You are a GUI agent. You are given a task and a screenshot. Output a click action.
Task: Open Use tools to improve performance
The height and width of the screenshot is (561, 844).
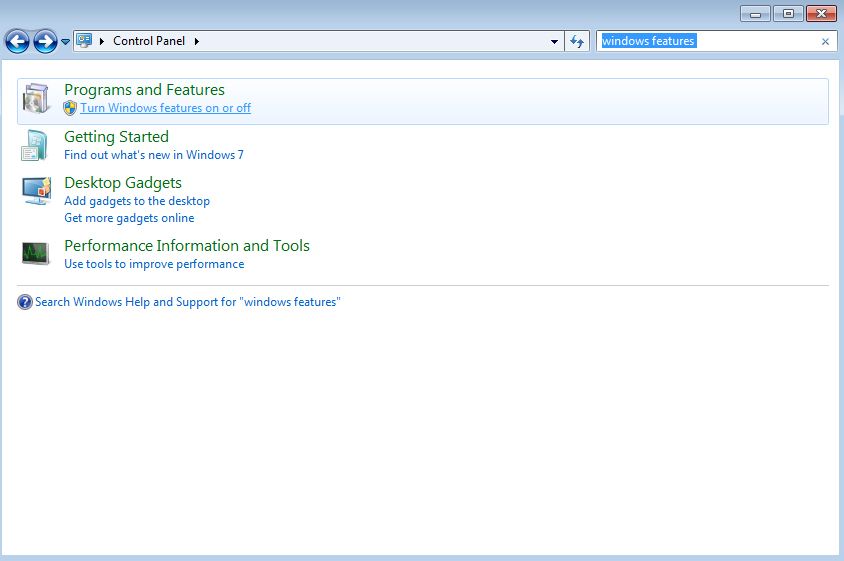154,264
